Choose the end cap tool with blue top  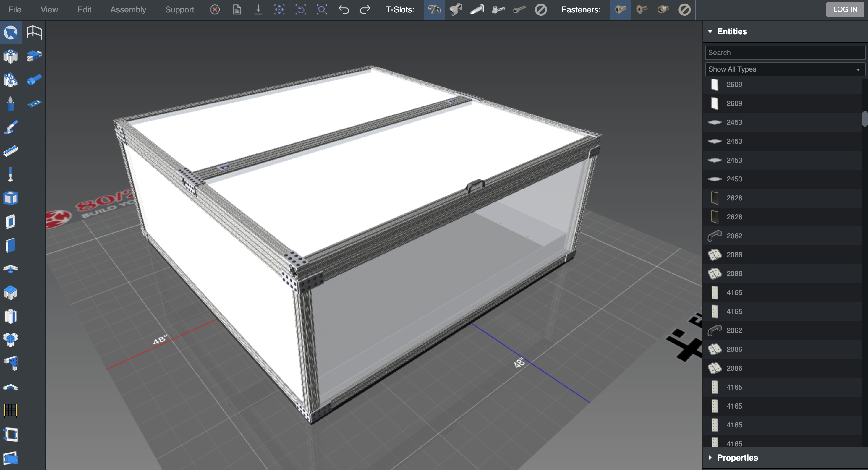(11, 293)
